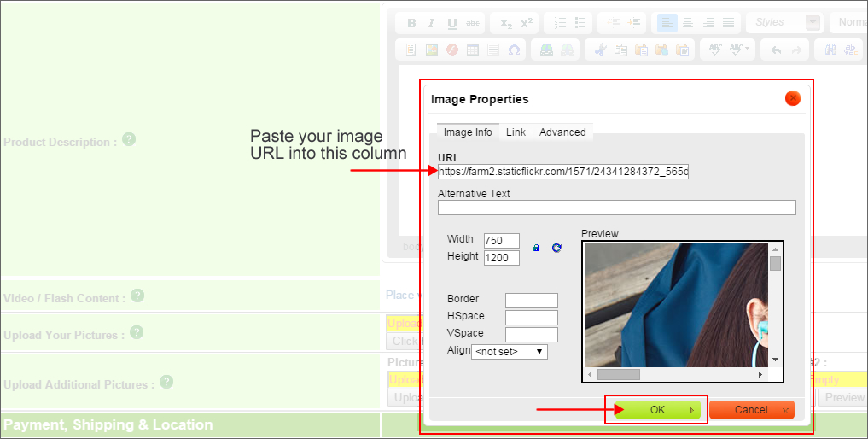This screenshot has height=439, width=868.
Task: Open help for Product Description
Action: coord(129,139)
